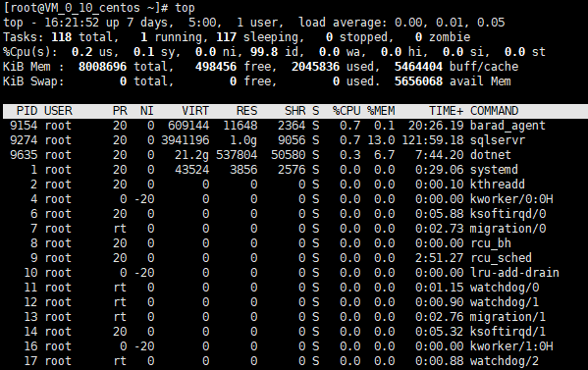Image resolution: width=588 pixels, height=370 pixels.
Task: Click the 5464404 buff/cache value
Action: pyautogui.click(x=418, y=67)
